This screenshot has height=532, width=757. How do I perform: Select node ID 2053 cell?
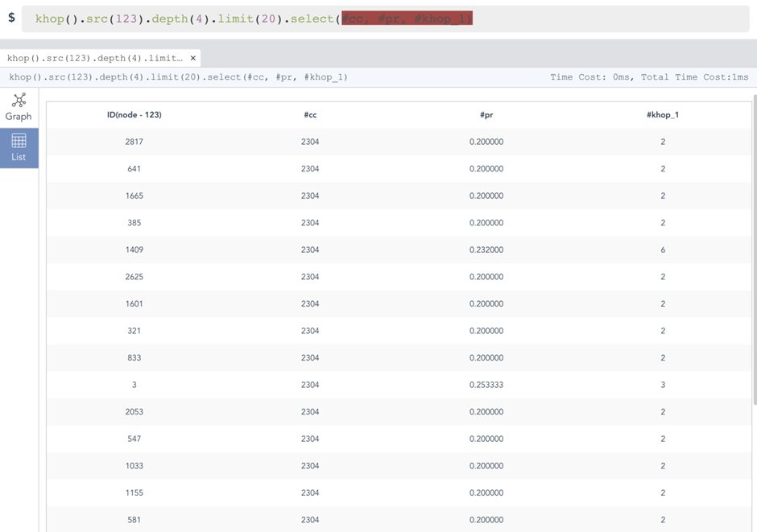[134, 412]
